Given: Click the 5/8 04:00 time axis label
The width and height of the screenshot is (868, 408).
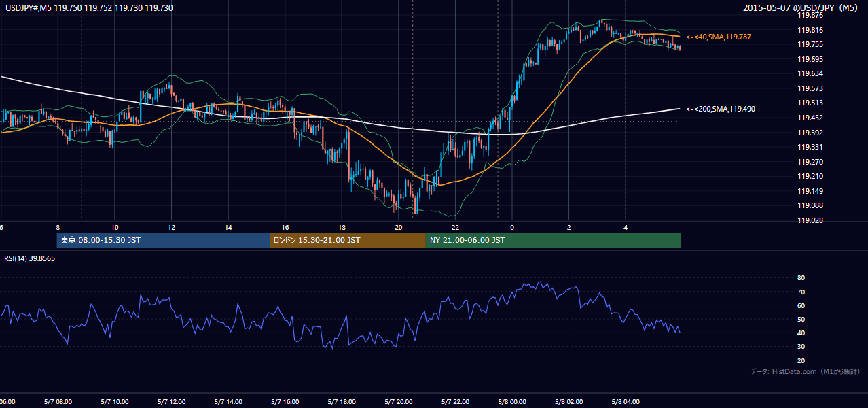Looking at the screenshot, I should pyautogui.click(x=626, y=402).
